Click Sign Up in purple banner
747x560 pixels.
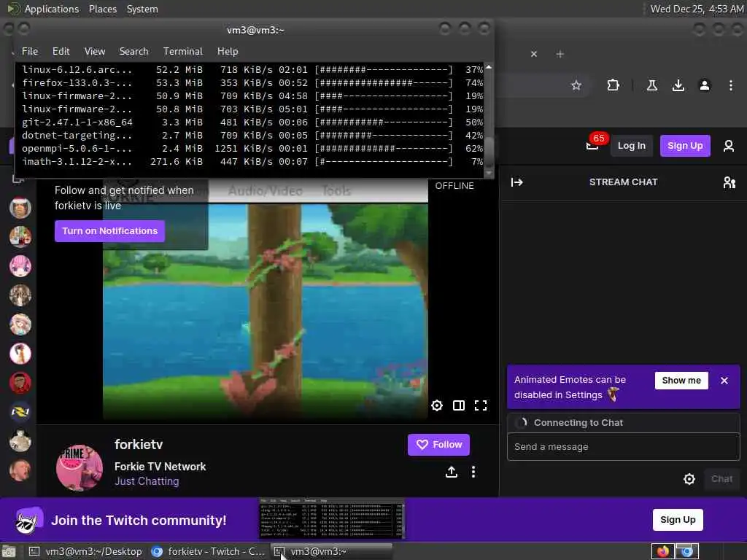[x=678, y=519]
